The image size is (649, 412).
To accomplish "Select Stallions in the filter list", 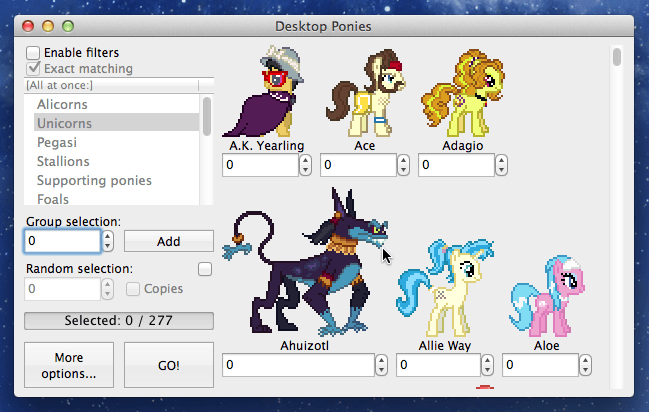I will [x=63, y=161].
